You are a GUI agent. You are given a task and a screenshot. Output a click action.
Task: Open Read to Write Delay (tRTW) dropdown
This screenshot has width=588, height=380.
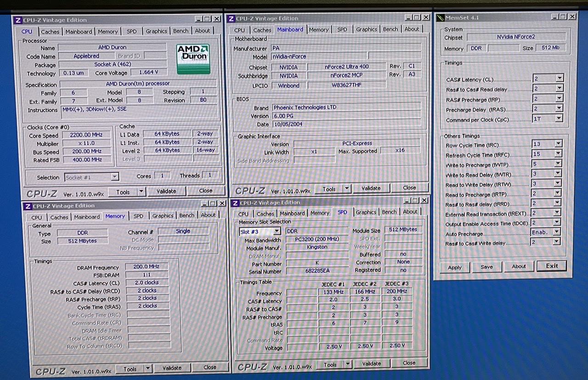pyautogui.click(x=558, y=184)
